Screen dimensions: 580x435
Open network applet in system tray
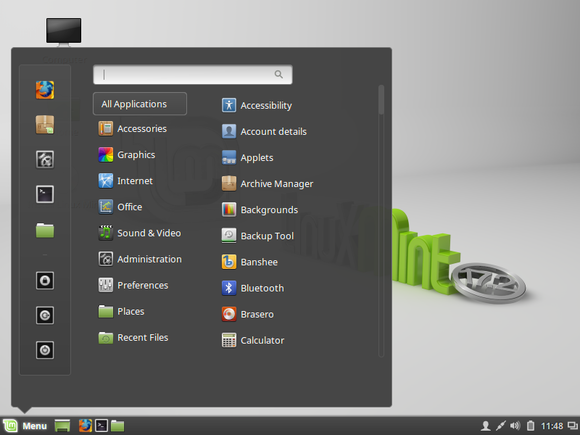(500, 426)
